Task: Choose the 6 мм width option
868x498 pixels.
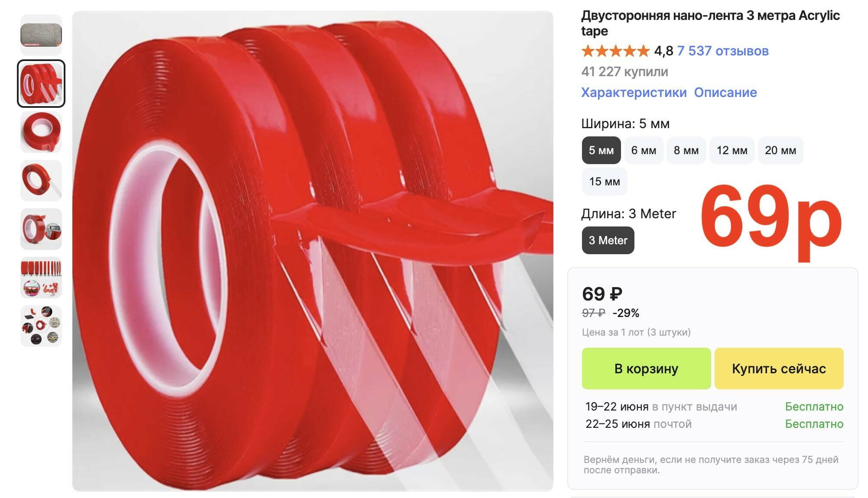Action: pos(644,150)
